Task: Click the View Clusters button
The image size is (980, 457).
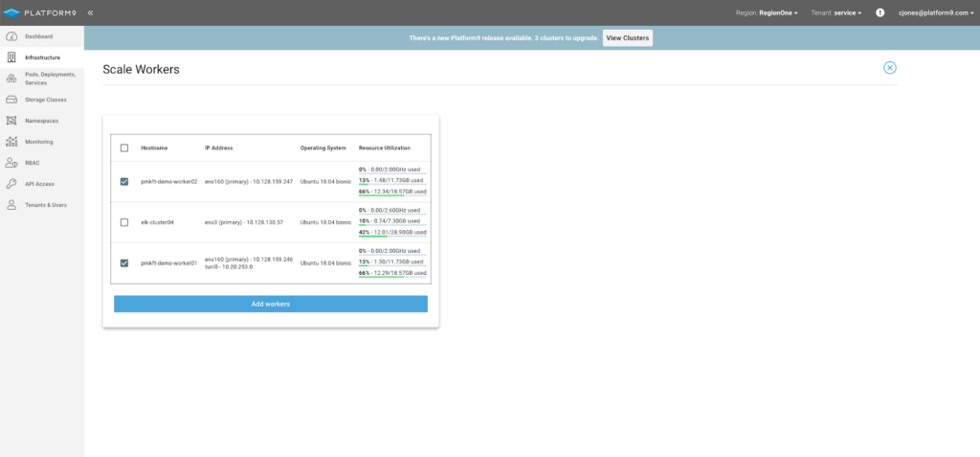Action: [628, 38]
